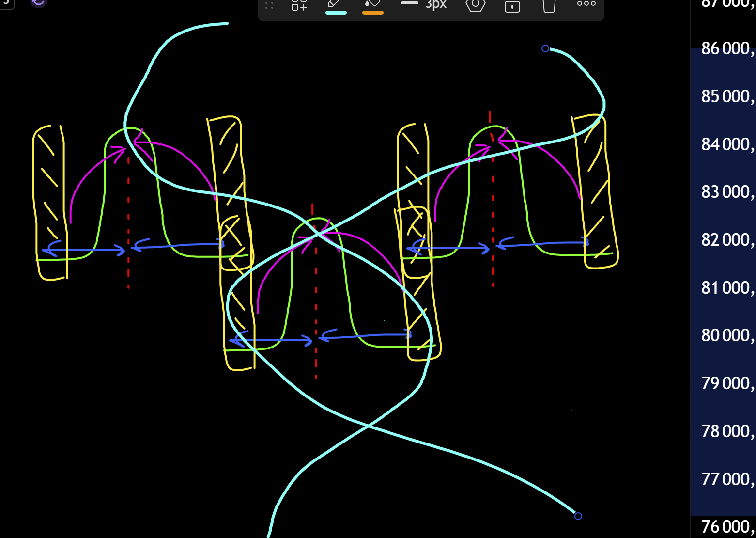Click the 84 000 price axis label
The height and width of the screenshot is (538, 756).
[x=726, y=144]
